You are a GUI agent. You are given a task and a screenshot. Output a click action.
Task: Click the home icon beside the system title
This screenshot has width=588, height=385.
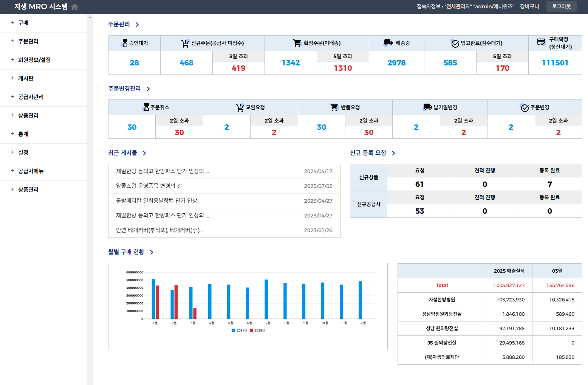74,7
